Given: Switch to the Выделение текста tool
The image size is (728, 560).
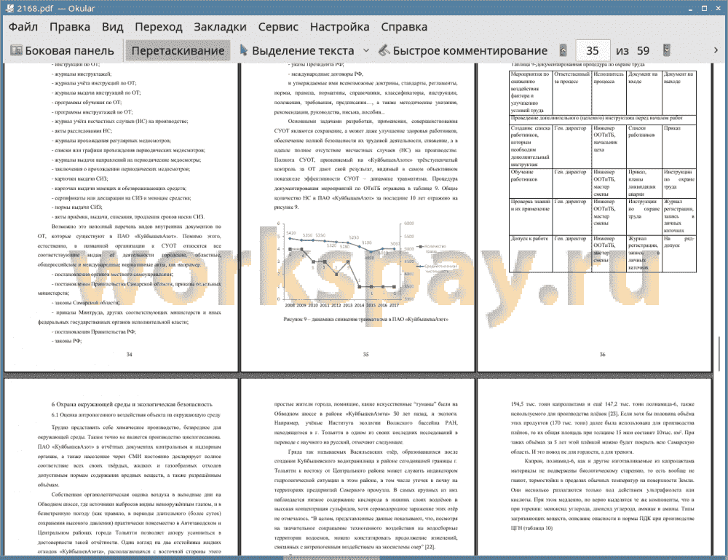Looking at the screenshot, I should click(x=297, y=51).
